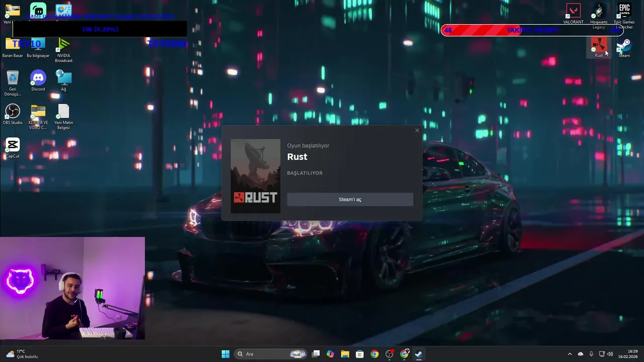644x362 pixels.
Task: Click the OneDrive cloud tray icon
Action: 581,354
